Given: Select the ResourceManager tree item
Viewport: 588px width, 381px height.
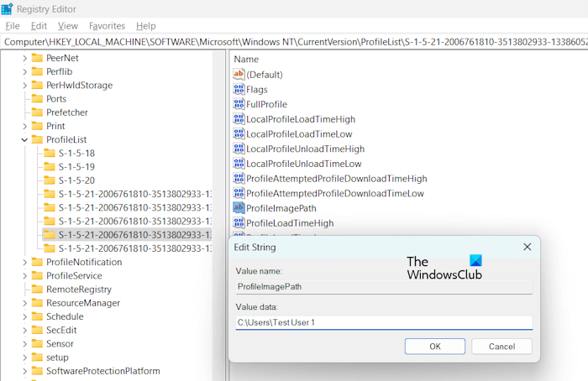Looking at the screenshot, I should [83, 303].
